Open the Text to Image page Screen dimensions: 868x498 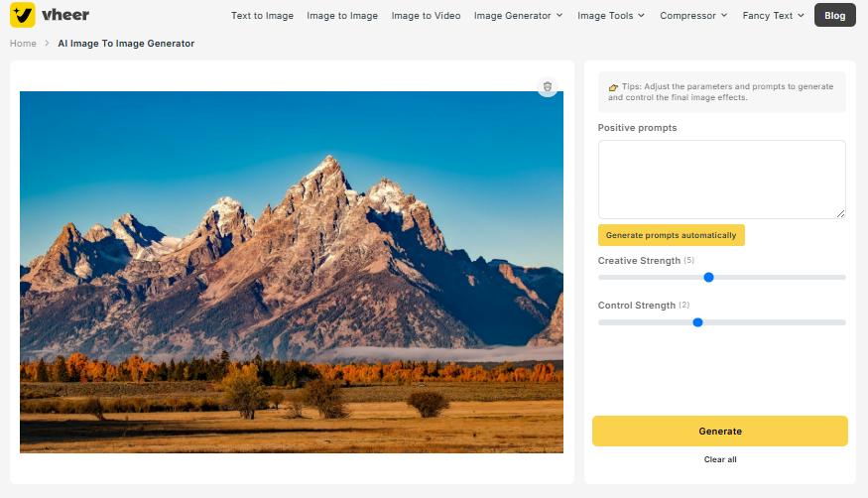263,16
